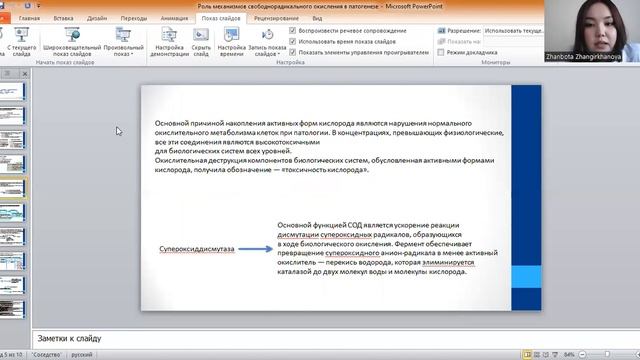
Task: Switch to the Анимация tab
Action: click(x=174, y=18)
